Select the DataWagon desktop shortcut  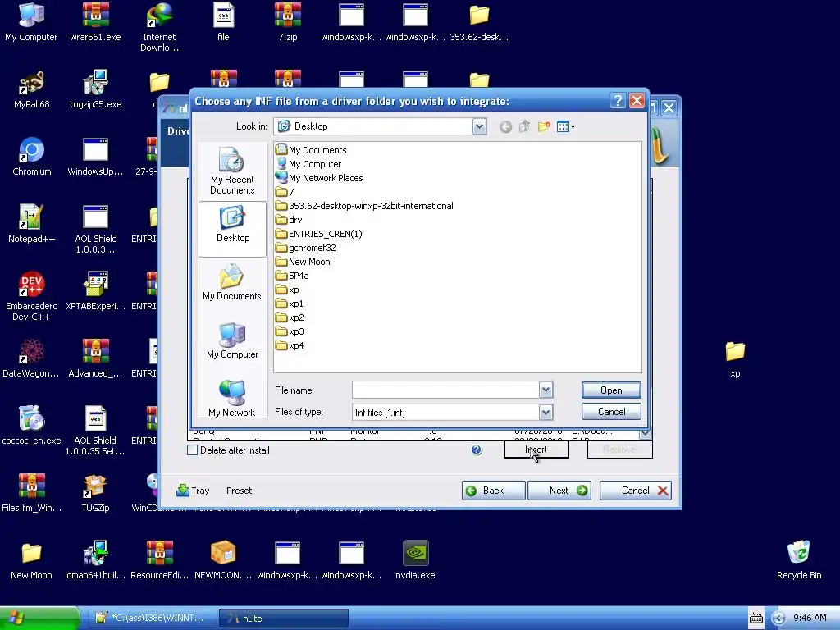(31, 358)
